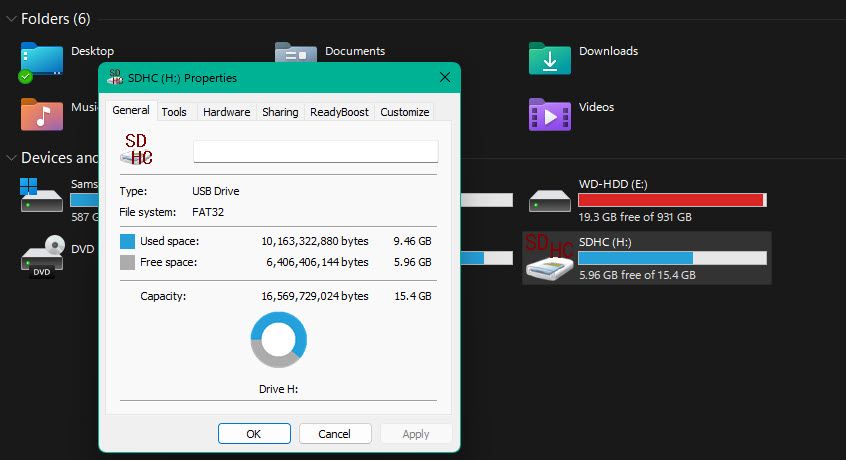This screenshot has height=460, width=846.
Task: Switch to the General tab
Action: [131, 111]
